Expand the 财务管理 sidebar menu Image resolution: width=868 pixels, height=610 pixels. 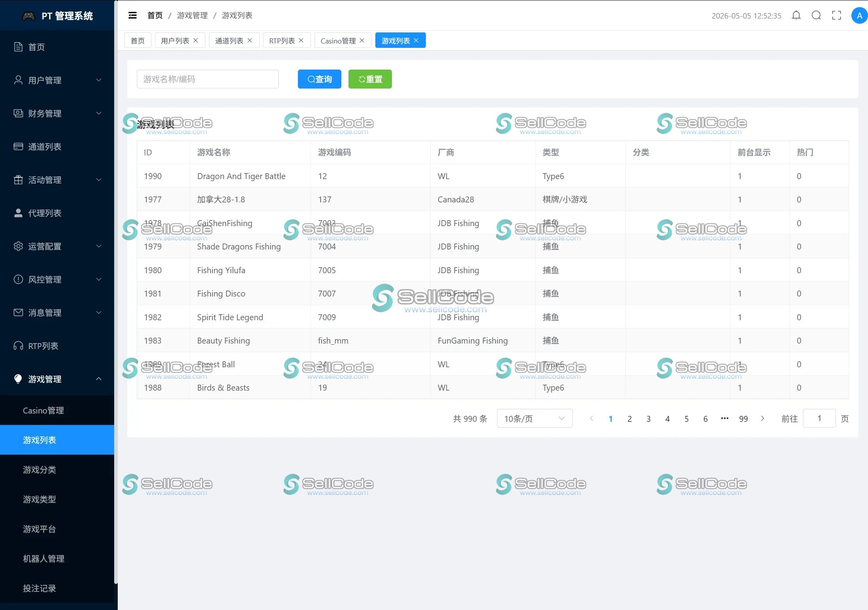click(57, 113)
